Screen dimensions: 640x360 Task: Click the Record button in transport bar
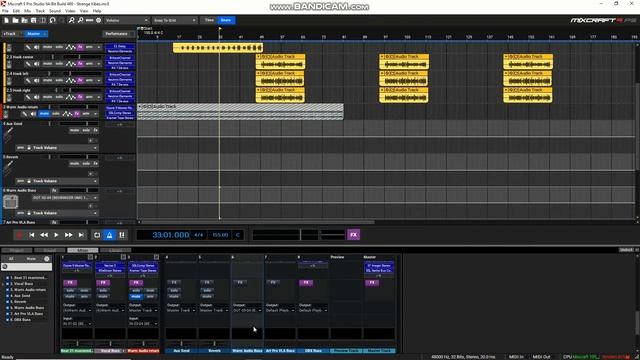click(19, 235)
